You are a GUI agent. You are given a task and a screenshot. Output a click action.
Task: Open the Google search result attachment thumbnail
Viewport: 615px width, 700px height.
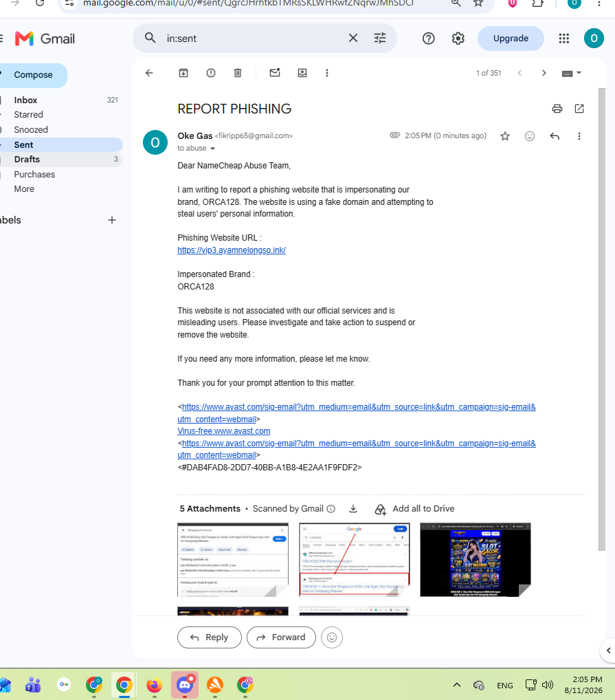(355, 560)
